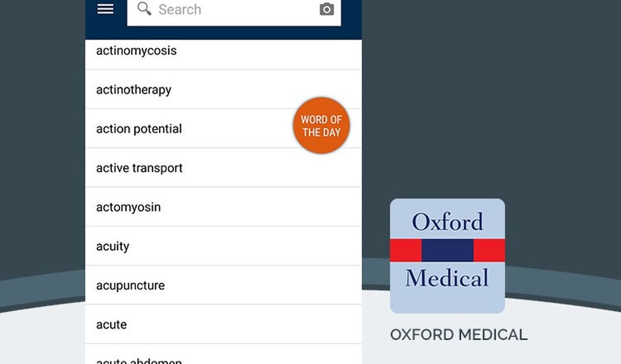Image resolution: width=621 pixels, height=364 pixels.
Task: Select the actinomycosis entry
Action: [x=224, y=51]
